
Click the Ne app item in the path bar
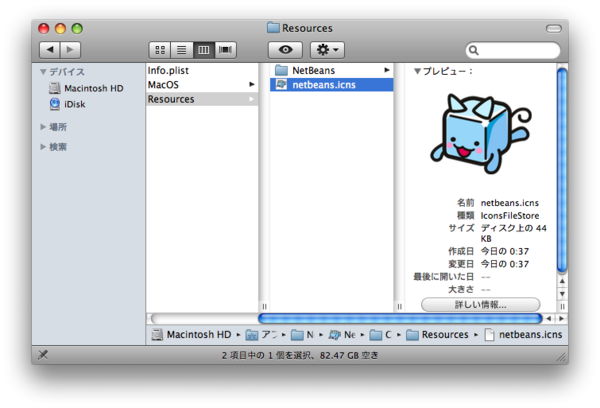(x=342, y=335)
